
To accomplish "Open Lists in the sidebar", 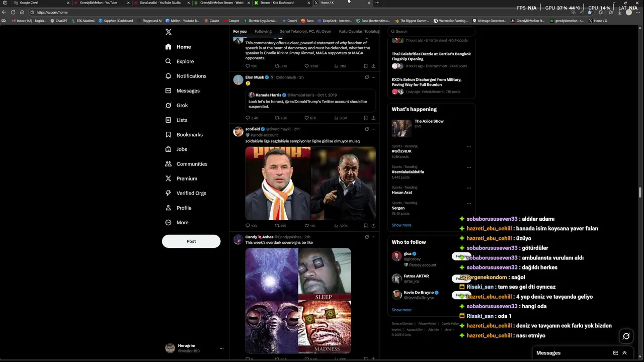I will pos(176,120).
